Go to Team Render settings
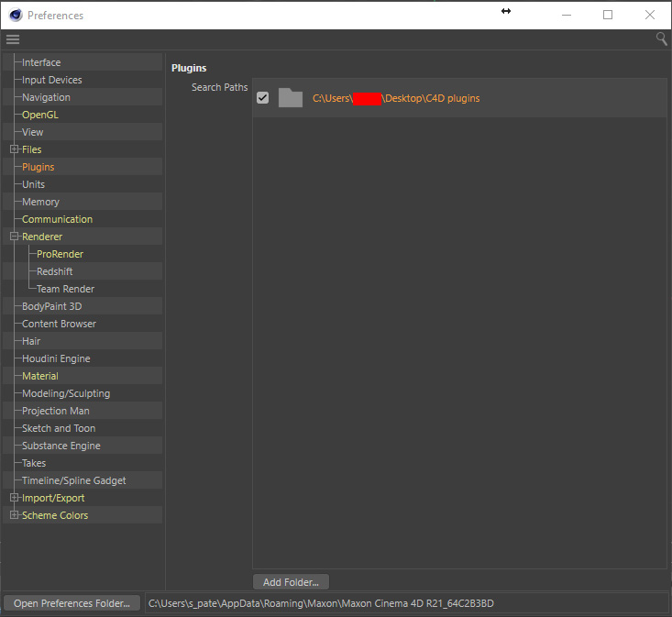 (65, 289)
